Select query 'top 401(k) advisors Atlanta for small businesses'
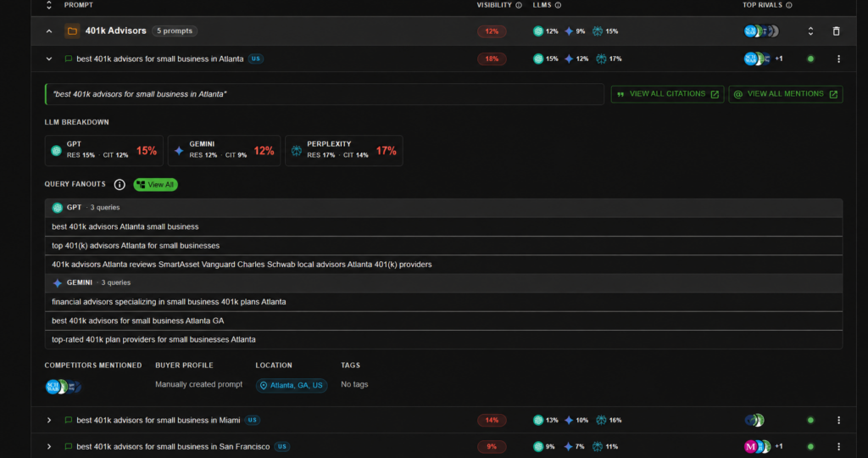This screenshot has width=868, height=458. pos(443,245)
